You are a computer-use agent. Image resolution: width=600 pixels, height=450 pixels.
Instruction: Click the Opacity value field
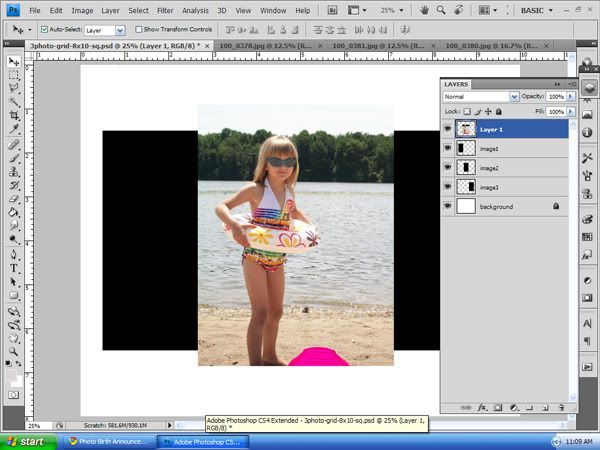(x=556, y=97)
